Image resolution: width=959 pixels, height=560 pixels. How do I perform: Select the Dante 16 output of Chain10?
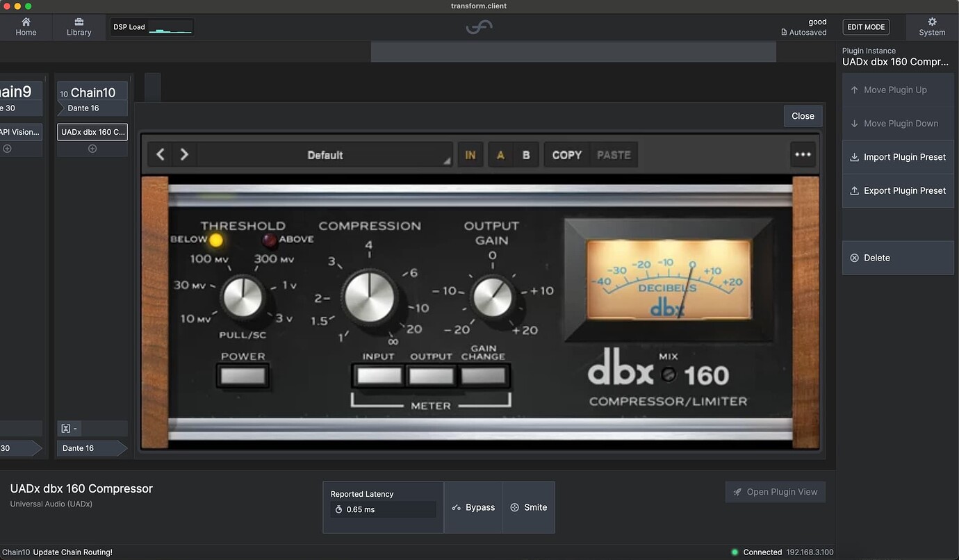[92, 448]
